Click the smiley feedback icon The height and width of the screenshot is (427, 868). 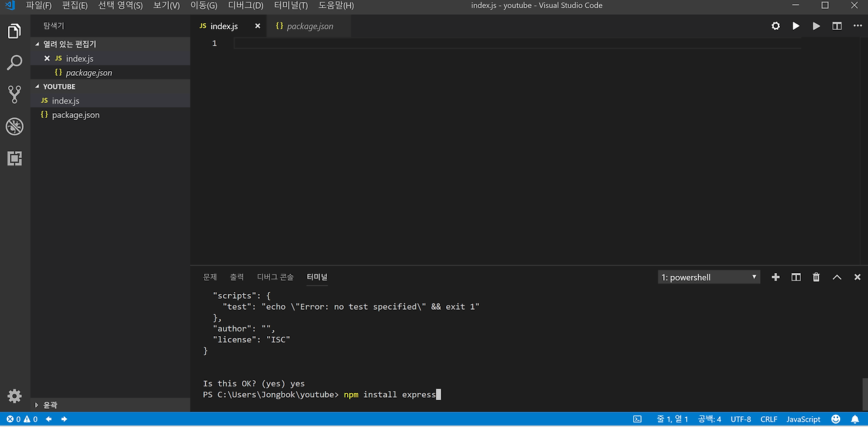(836, 420)
